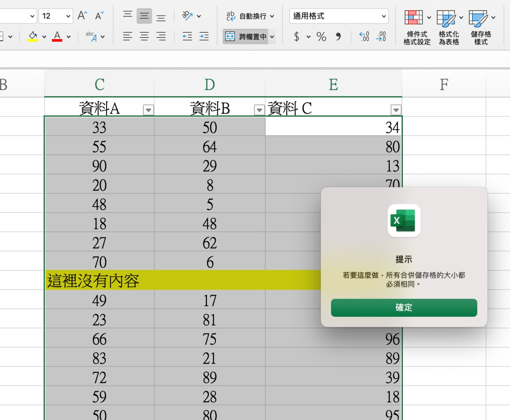Image resolution: width=510 pixels, height=420 pixels.
Task: Apply comma style number format
Action: 338,37
